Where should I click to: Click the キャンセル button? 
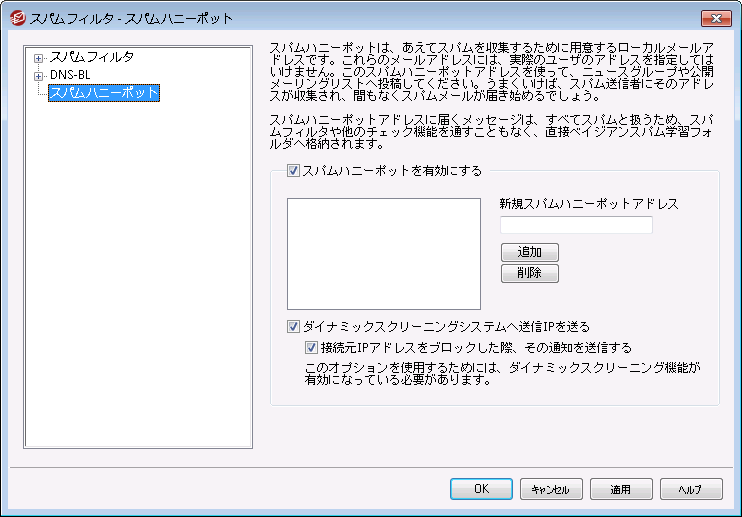pyautogui.click(x=551, y=489)
